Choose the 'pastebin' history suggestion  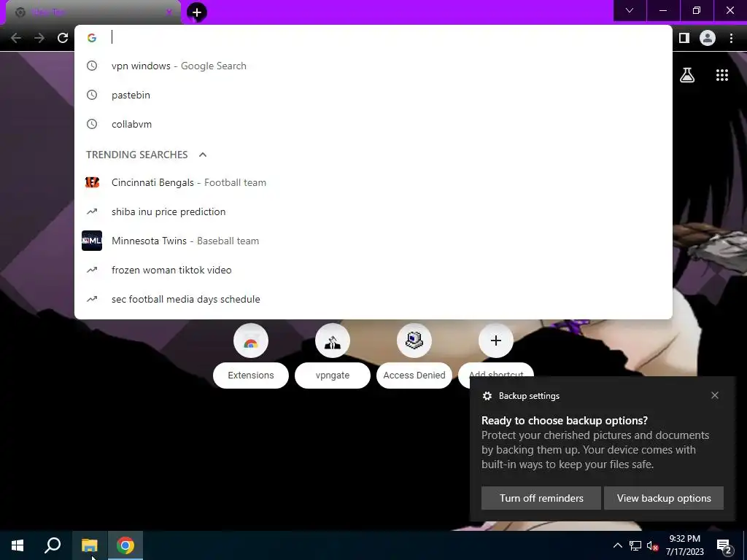point(373,95)
